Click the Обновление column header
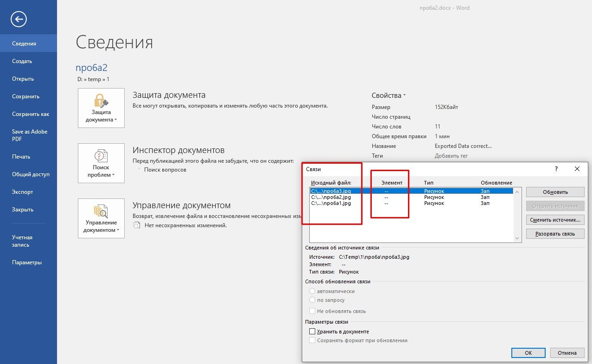592x364 pixels. click(497, 183)
